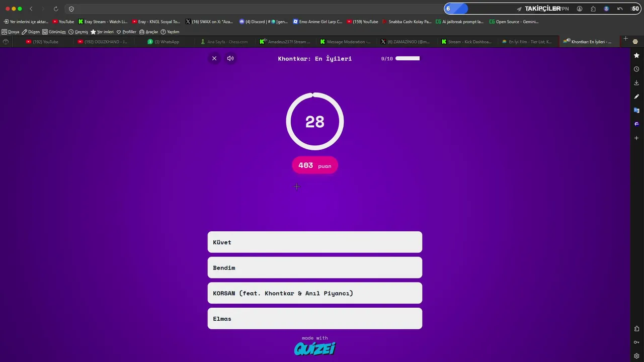The width and height of the screenshot is (644, 362).
Task: Click the quiz progress bar 0/10
Action: [408, 58]
